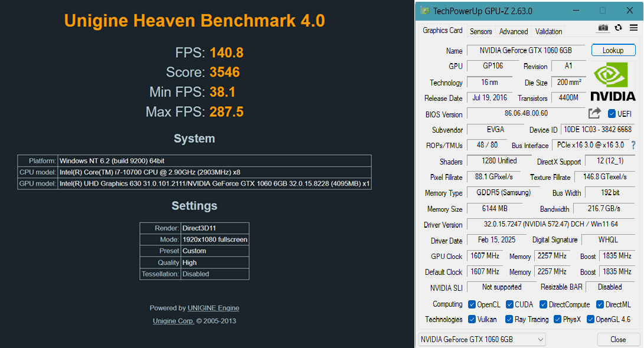
Task: Switch to the Advanced tab
Action: [x=514, y=31]
